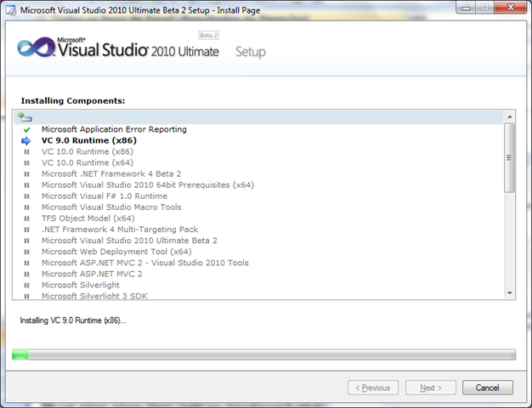Click pending icon beside Web Deployment Tool (x64)

click(x=27, y=252)
